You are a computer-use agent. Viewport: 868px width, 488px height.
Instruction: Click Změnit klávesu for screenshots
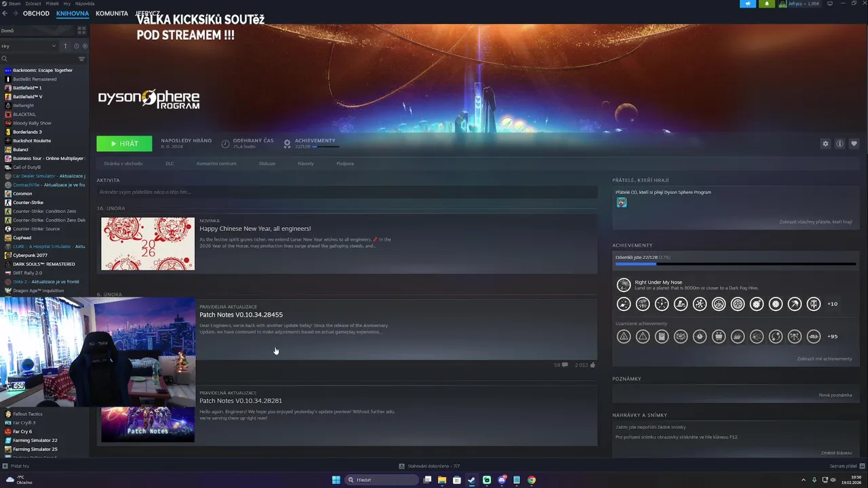(837, 453)
